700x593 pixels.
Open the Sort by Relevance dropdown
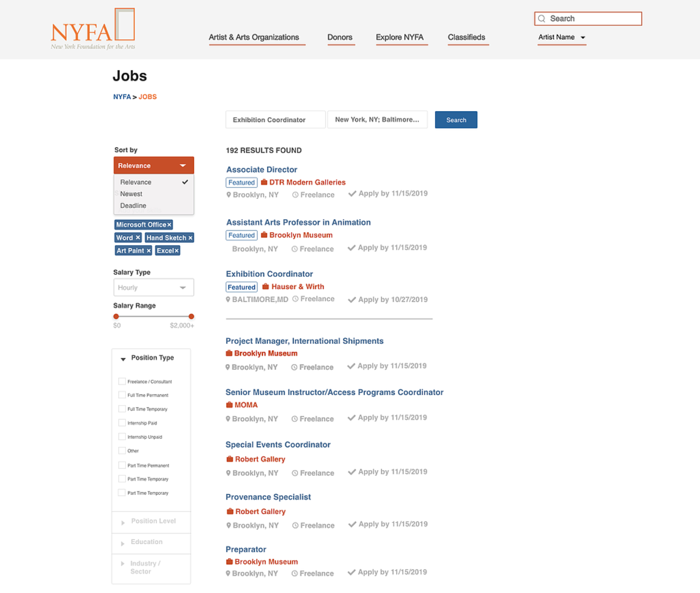coord(154,165)
